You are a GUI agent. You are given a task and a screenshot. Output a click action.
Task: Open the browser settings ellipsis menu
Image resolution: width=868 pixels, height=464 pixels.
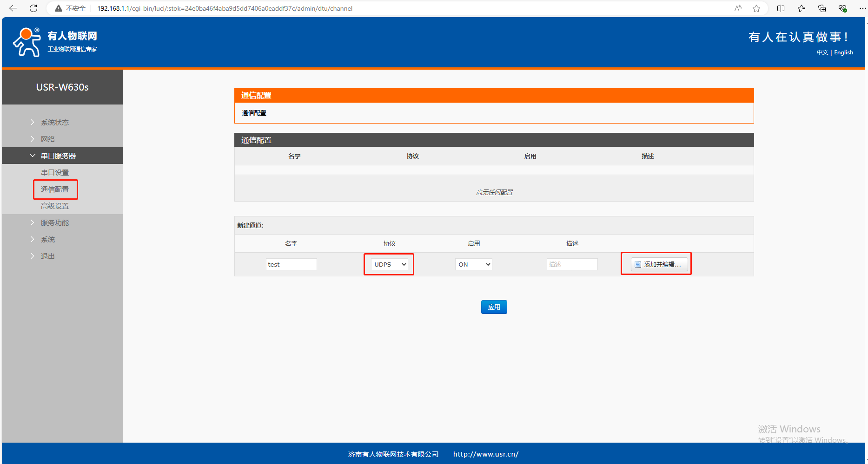pyautogui.click(x=862, y=8)
